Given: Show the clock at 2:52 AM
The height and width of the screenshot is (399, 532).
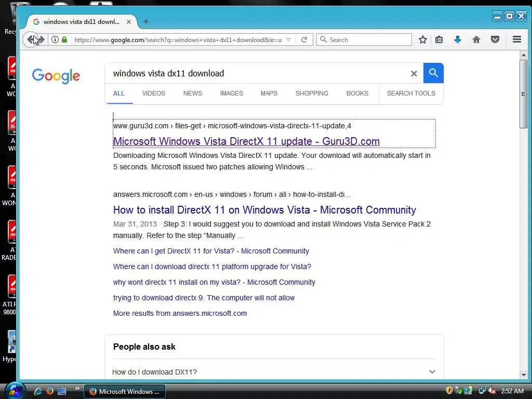Looking at the screenshot, I should 512,391.
